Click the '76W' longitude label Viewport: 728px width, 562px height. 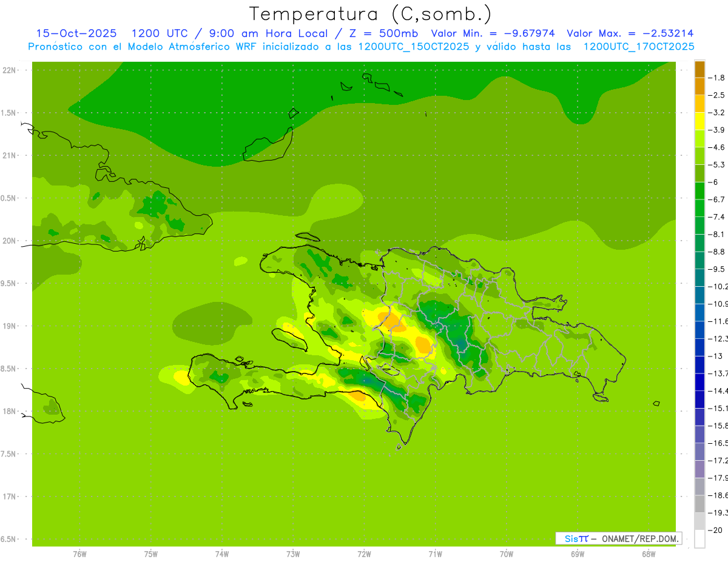(x=79, y=554)
